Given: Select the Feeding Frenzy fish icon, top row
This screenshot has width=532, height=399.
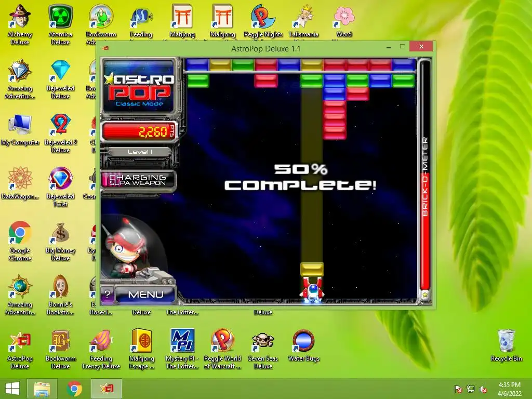Looking at the screenshot, I should [141, 21].
